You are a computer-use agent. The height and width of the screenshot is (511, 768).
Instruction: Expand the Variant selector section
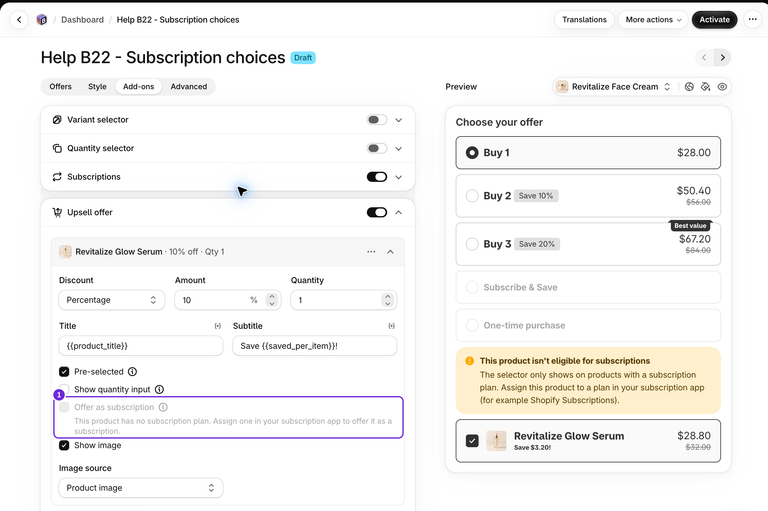click(399, 120)
